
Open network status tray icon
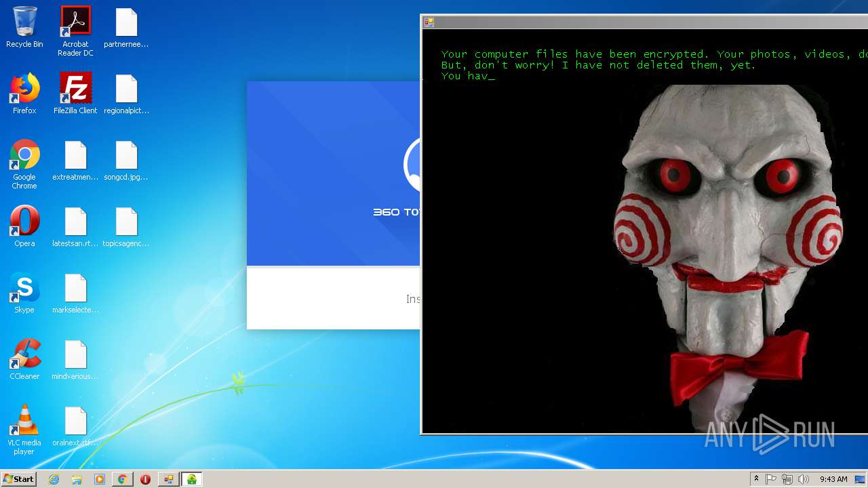click(787, 479)
